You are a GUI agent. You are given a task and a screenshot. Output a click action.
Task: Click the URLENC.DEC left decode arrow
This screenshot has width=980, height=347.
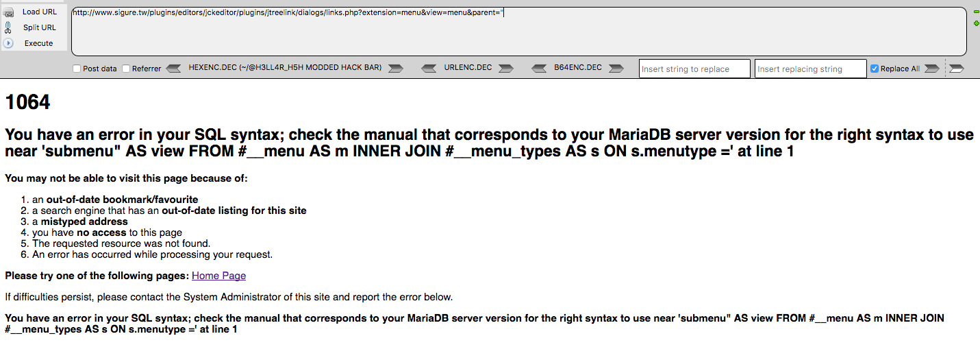[429, 68]
